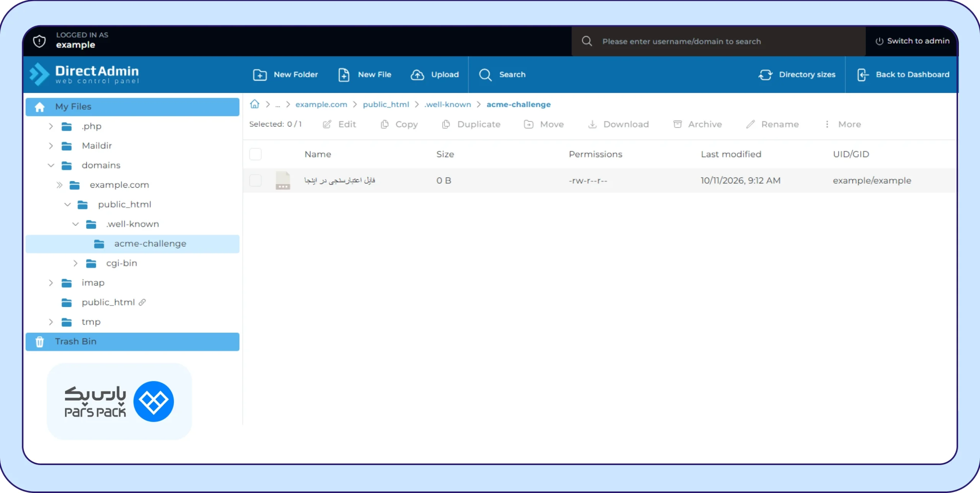Toggle the select-all files checkbox in header
This screenshot has width=980, height=493.
[x=255, y=154]
